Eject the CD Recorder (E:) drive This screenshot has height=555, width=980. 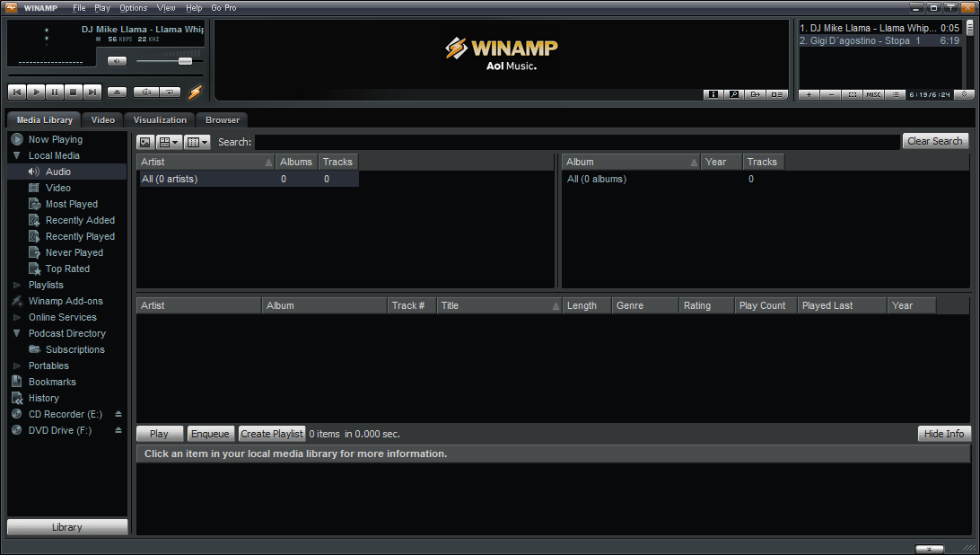pyautogui.click(x=118, y=414)
